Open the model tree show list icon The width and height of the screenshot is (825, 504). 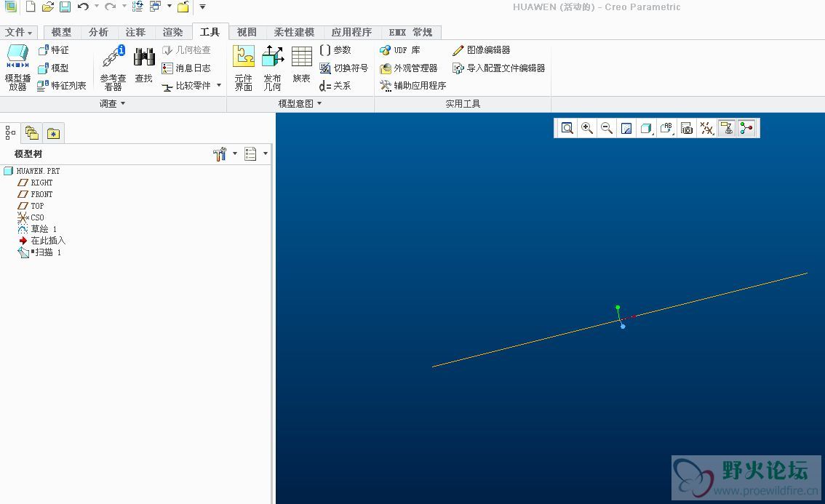pyautogui.click(x=250, y=153)
